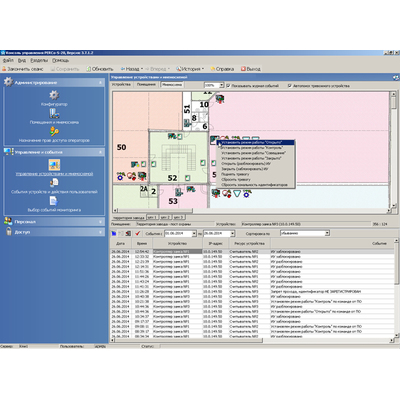Click the Справка help toolbar item
Viewport: 400px width, 400px height.
point(222,69)
